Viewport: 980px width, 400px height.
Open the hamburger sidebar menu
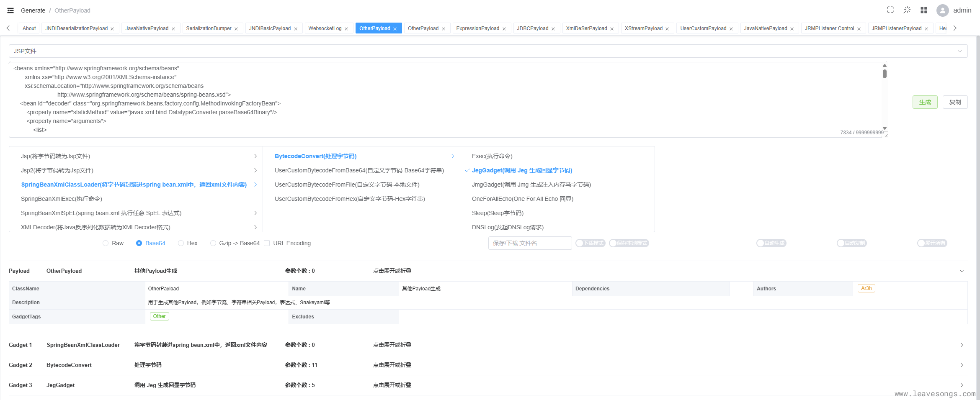(x=10, y=10)
